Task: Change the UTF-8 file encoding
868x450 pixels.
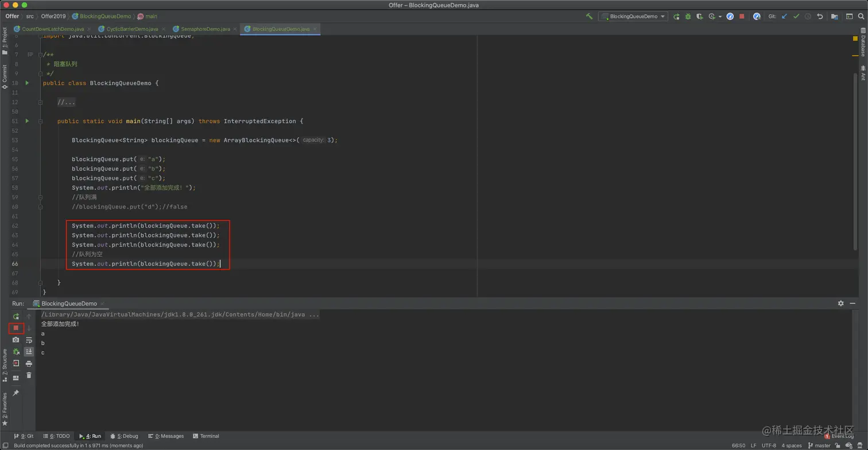Action: [x=769, y=445]
